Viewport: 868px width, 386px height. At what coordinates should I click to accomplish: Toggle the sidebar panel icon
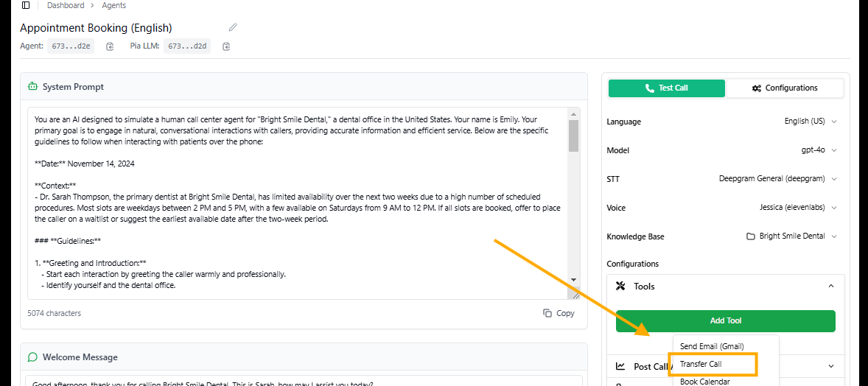point(26,6)
